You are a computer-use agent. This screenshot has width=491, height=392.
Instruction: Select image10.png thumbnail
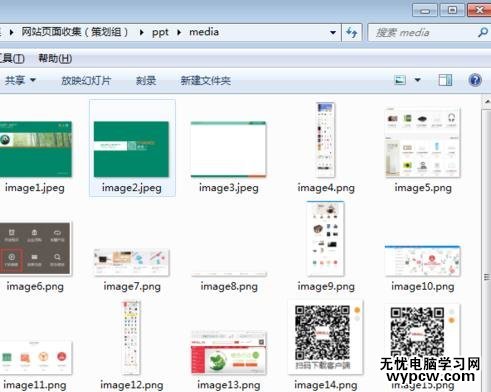422,261
